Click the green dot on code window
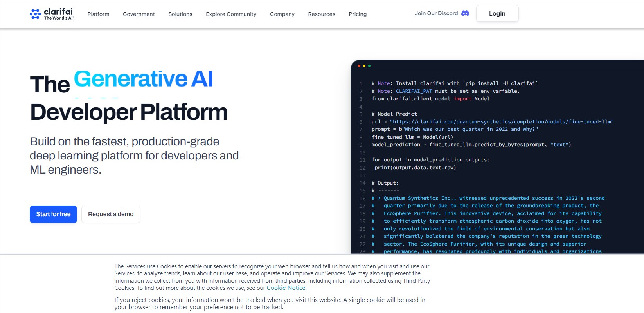 (x=369, y=66)
